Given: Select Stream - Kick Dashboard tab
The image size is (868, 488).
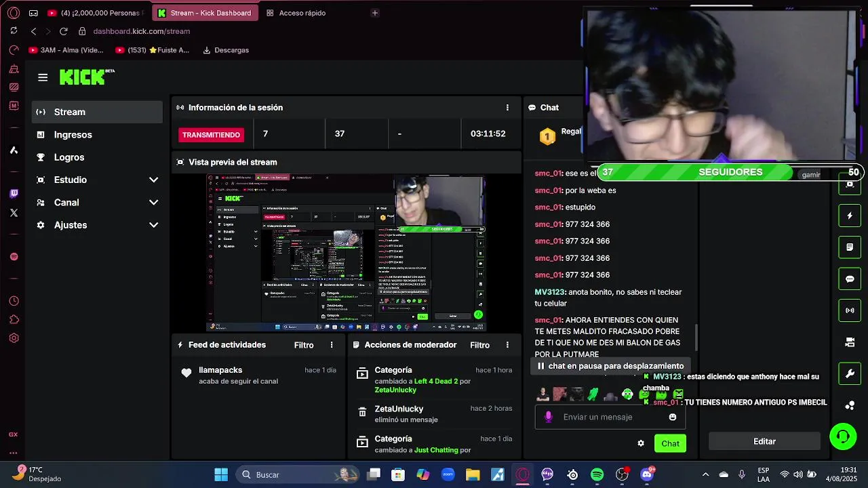Looking at the screenshot, I should click(205, 13).
